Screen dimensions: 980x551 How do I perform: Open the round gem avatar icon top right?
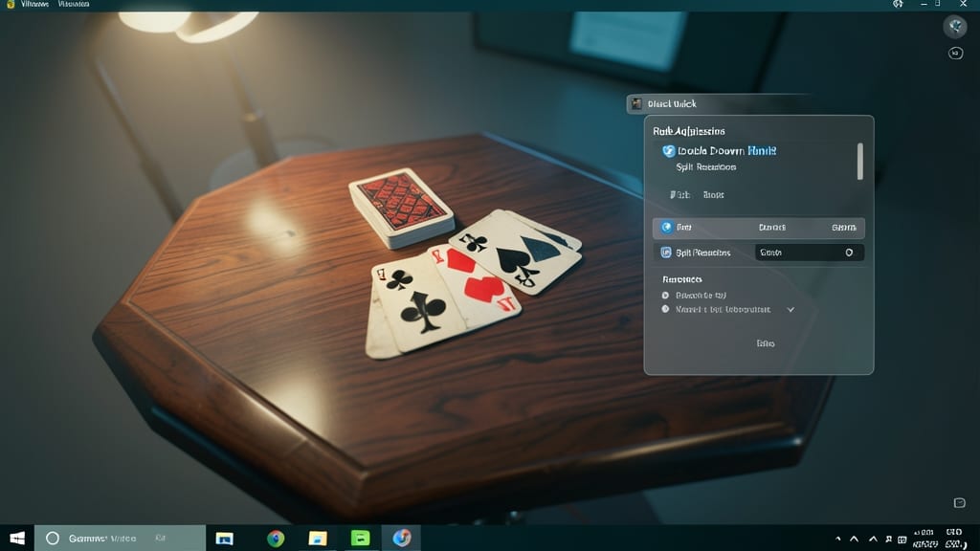(x=955, y=26)
